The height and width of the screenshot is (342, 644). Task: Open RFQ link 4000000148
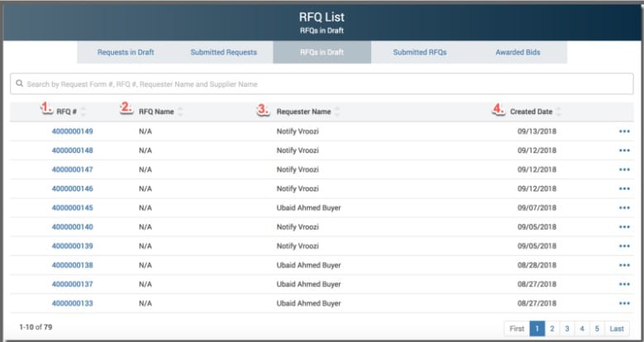click(x=73, y=150)
